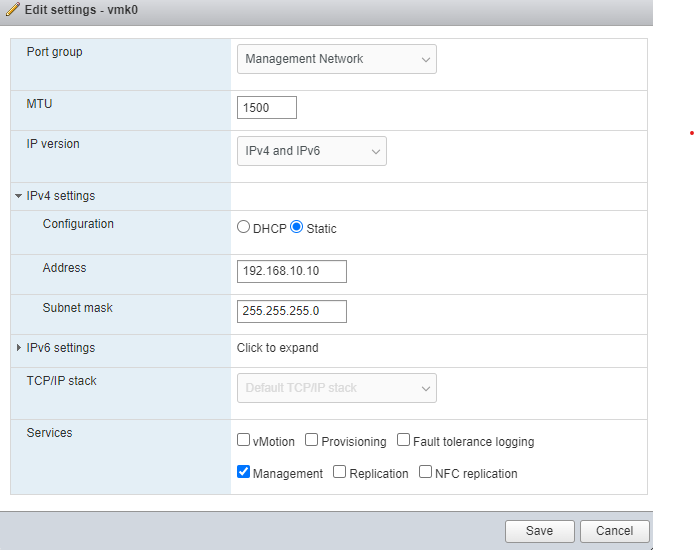Select the Static radio button
Image resolution: width=695 pixels, height=550 pixels.
coord(296,228)
